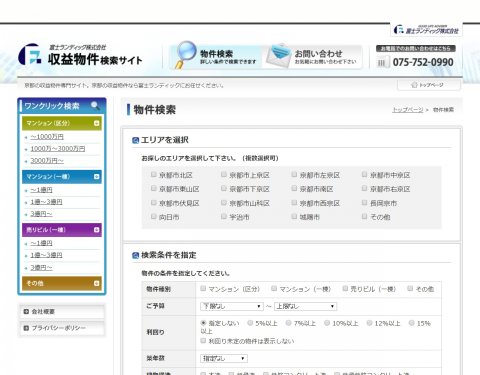
Task: Open the 築年数 指定なし dropdown
Action: [x=224, y=359]
